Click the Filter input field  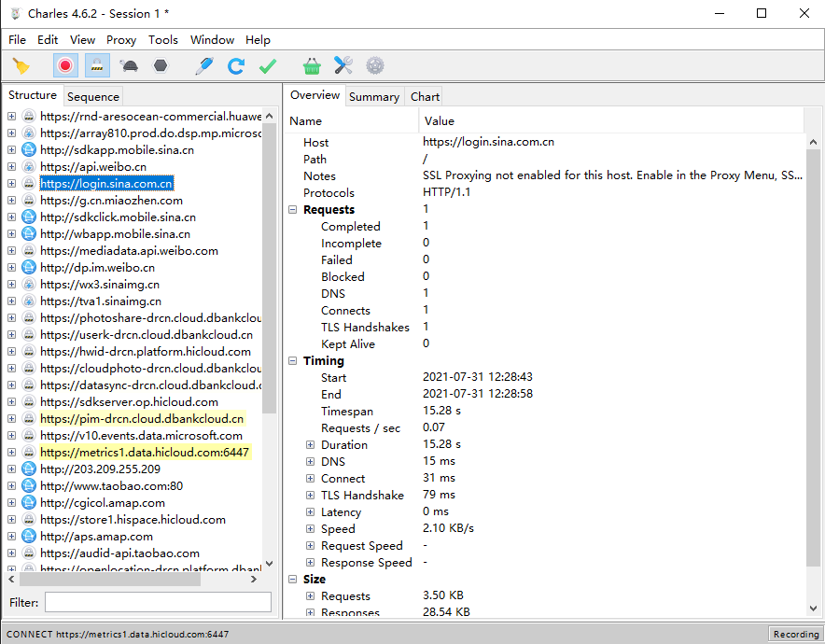(158, 602)
